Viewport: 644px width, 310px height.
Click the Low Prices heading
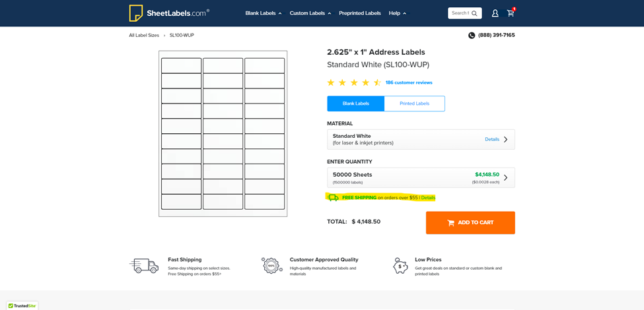click(x=427, y=260)
